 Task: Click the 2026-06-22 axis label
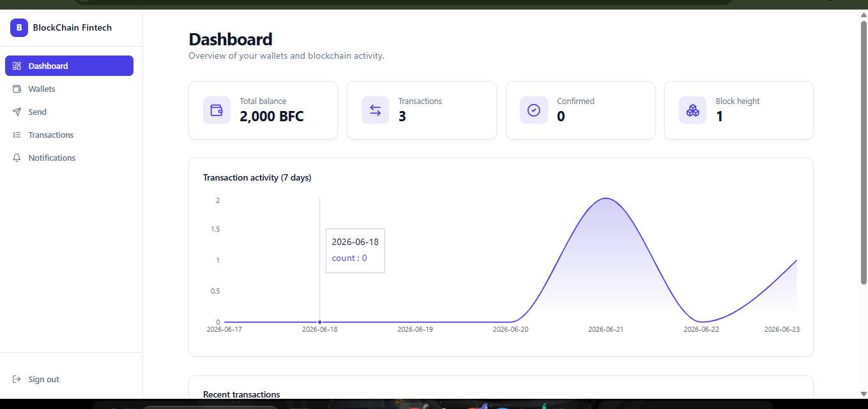[x=701, y=329]
